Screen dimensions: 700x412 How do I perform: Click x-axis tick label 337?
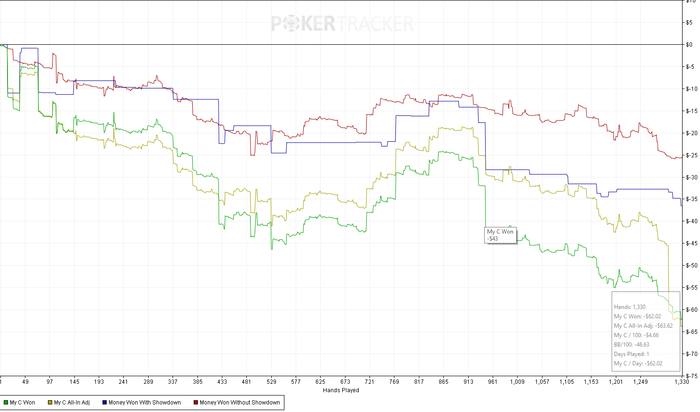click(x=172, y=382)
